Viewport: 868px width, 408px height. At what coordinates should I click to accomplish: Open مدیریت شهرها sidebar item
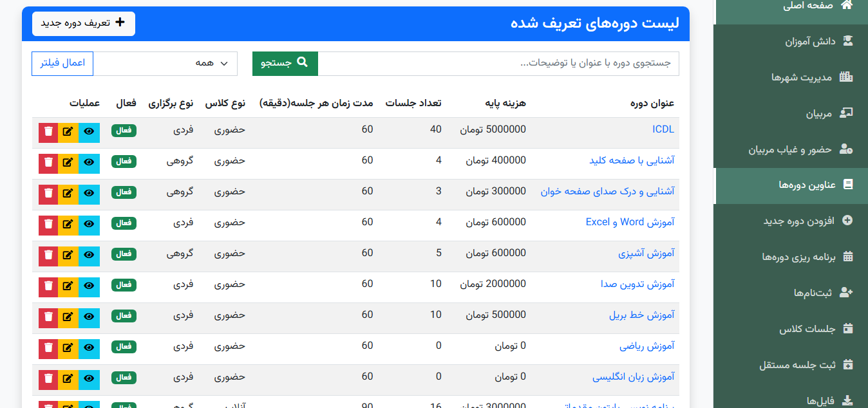coord(791,77)
